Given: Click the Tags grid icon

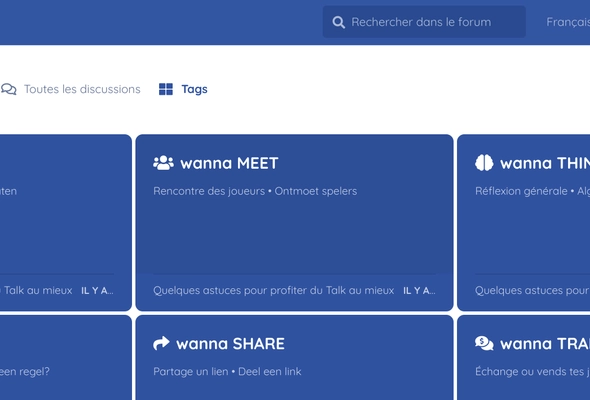Looking at the screenshot, I should click(166, 89).
